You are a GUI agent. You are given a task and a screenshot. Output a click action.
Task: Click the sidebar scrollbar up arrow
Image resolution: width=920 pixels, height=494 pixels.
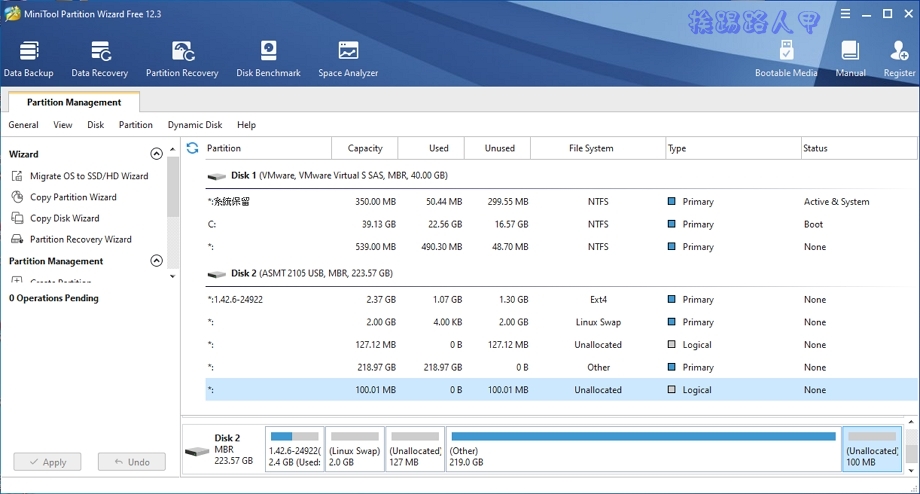[x=172, y=149]
